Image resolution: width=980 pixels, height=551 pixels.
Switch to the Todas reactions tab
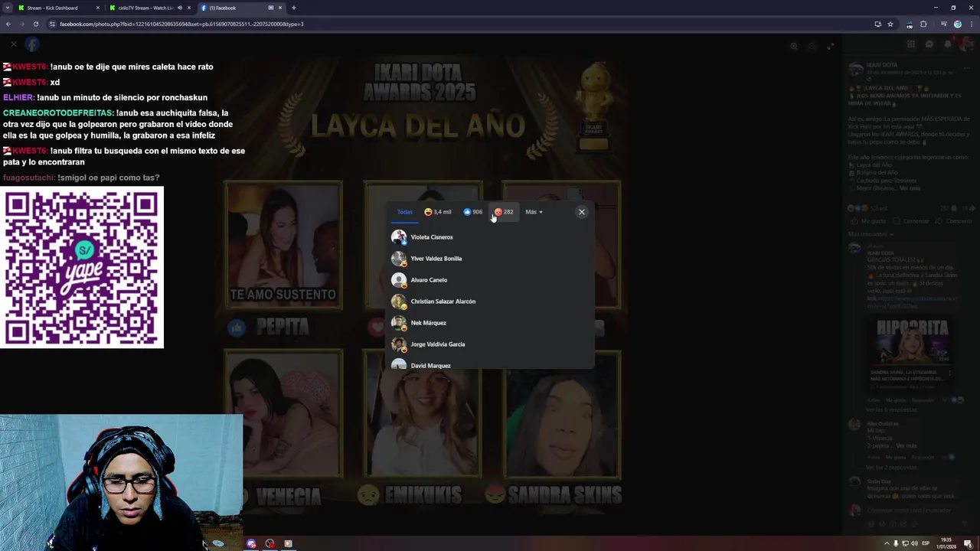point(405,212)
